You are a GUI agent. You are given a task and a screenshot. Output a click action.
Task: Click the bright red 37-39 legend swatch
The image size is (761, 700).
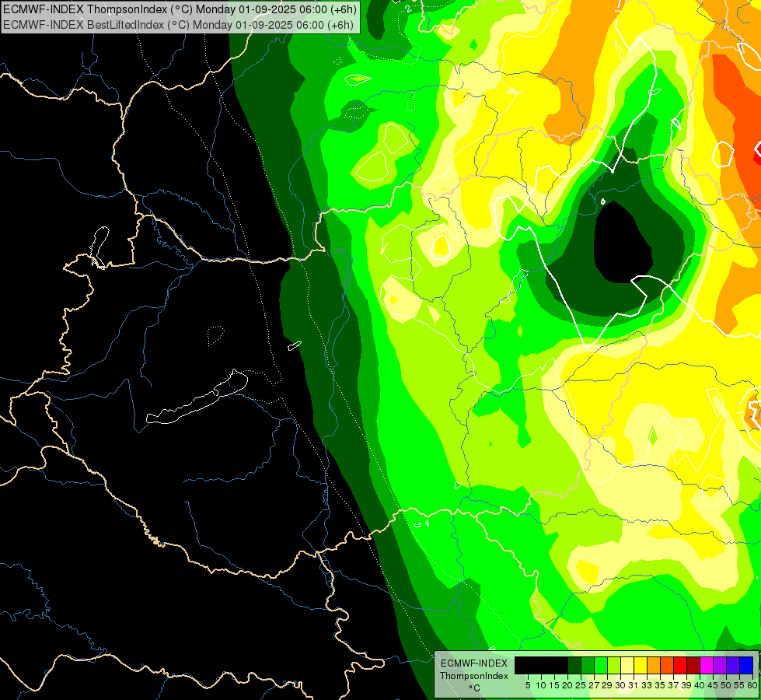click(x=680, y=665)
